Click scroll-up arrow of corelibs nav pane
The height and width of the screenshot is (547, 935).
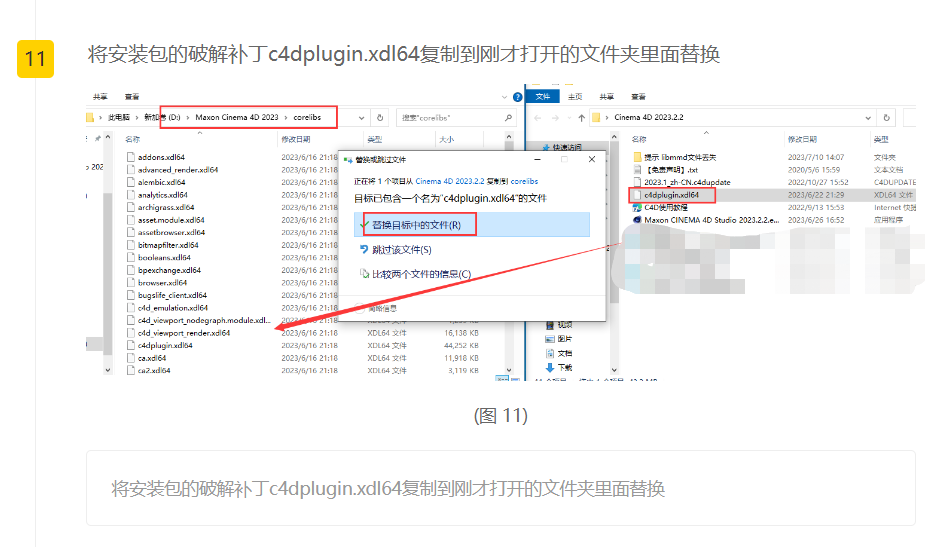click(108, 138)
